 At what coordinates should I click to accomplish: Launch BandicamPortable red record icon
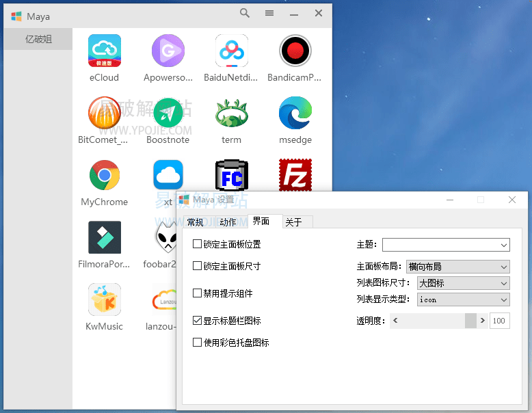click(x=295, y=51)
